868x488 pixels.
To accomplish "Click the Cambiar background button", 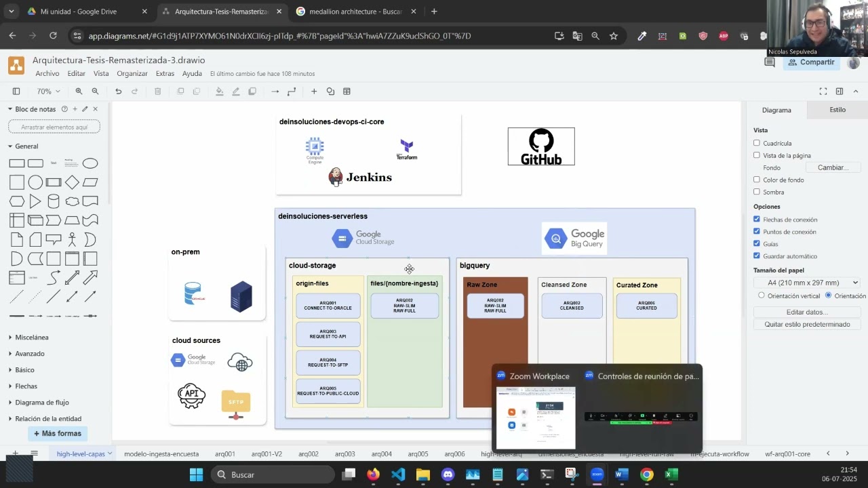I will (833, 167).
